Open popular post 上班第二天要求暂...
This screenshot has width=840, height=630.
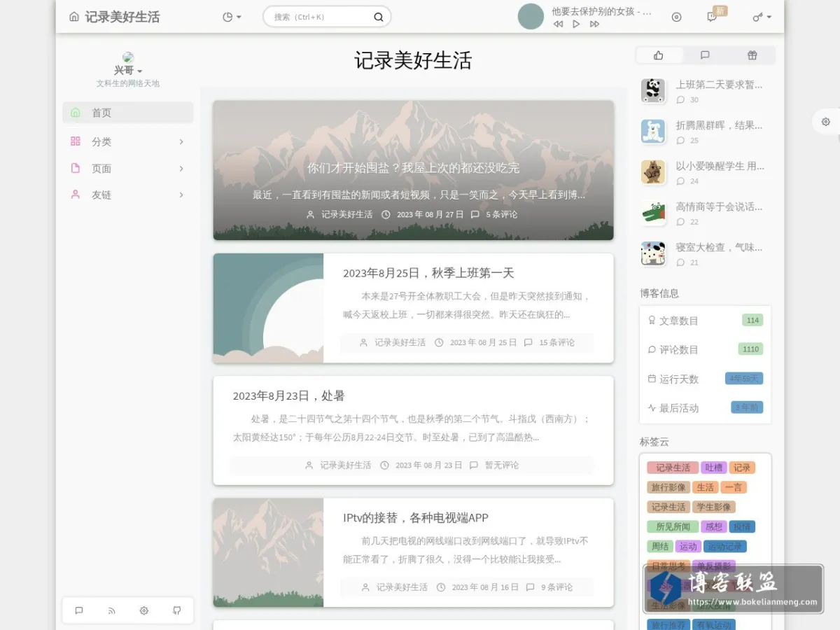[x=719, y=85]
